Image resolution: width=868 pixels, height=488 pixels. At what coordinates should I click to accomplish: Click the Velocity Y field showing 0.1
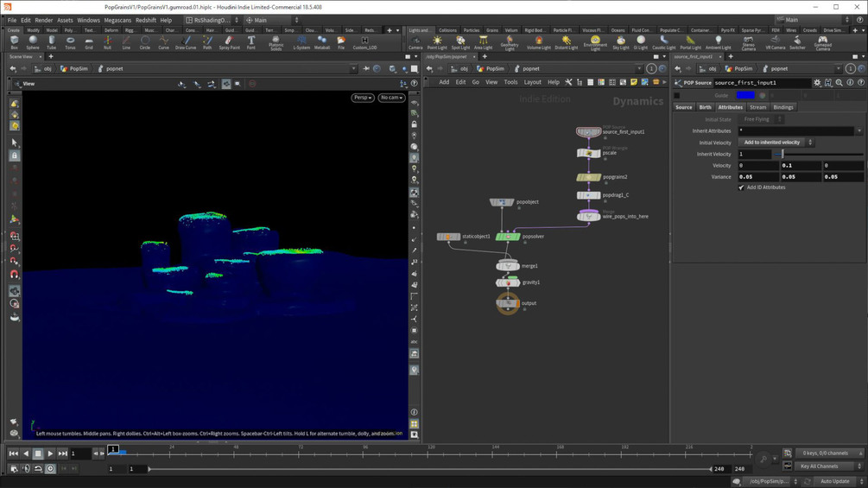pyautogui.click(x=801, y=166)
